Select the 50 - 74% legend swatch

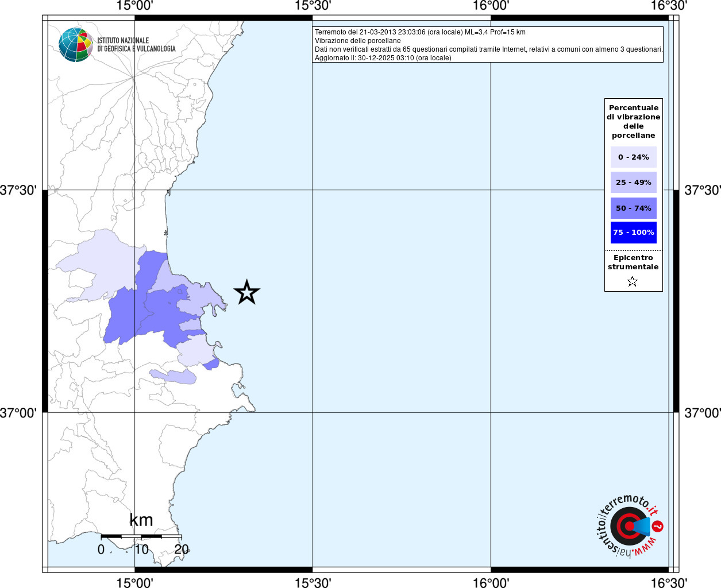(633, 208)
